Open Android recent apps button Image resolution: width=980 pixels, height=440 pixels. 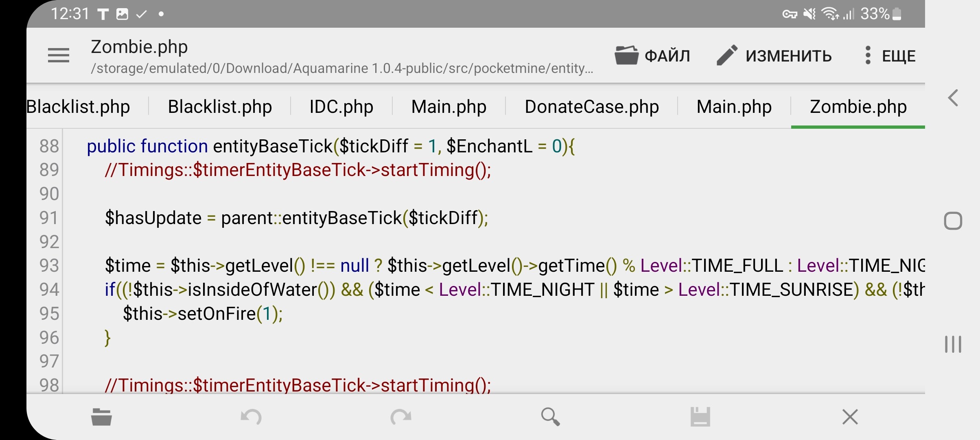tap(953, 344)
